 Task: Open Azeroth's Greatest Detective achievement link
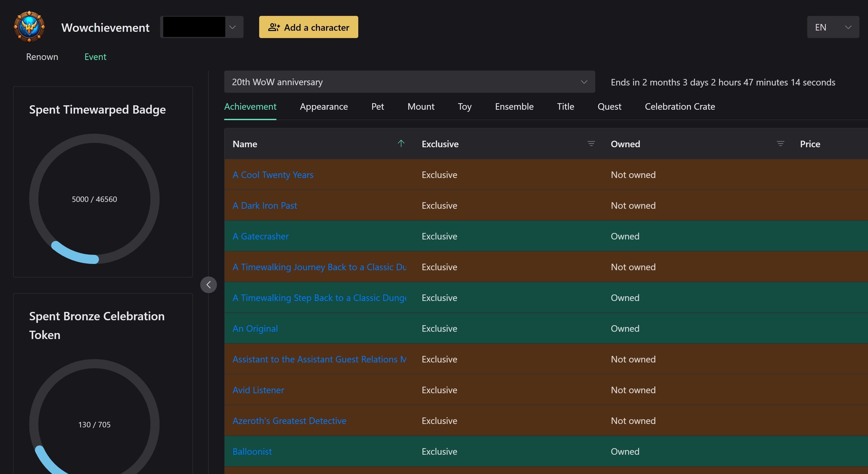[x=289, y=421]
